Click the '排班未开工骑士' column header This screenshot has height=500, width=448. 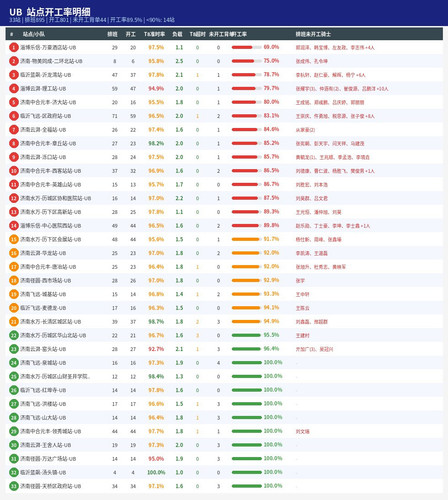(x=313, y=34)
